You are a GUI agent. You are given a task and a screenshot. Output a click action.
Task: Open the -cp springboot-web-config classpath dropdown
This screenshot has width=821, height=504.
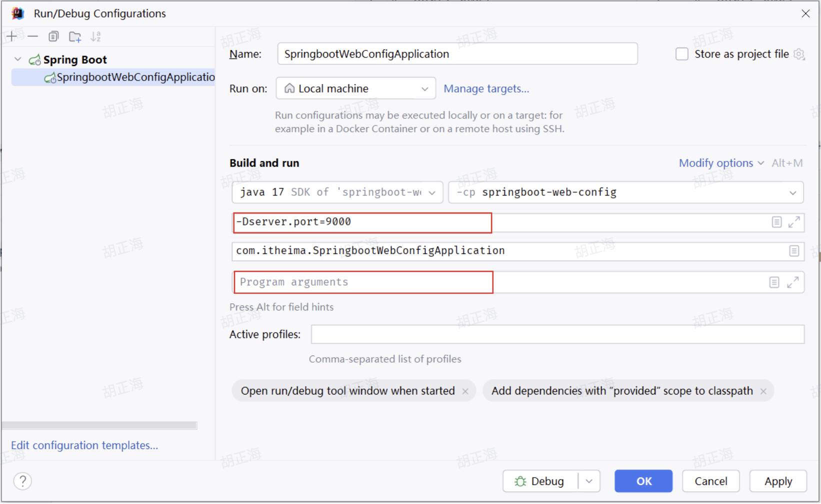point(625,192)
